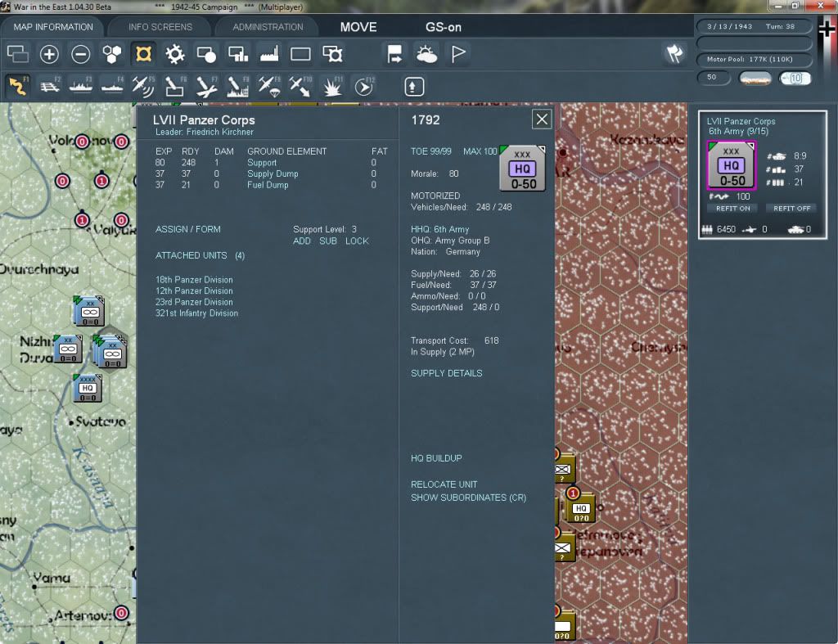Select the F10 air transfer mode icon
Viewport: 838px width, 644px height.
[300, 86]
